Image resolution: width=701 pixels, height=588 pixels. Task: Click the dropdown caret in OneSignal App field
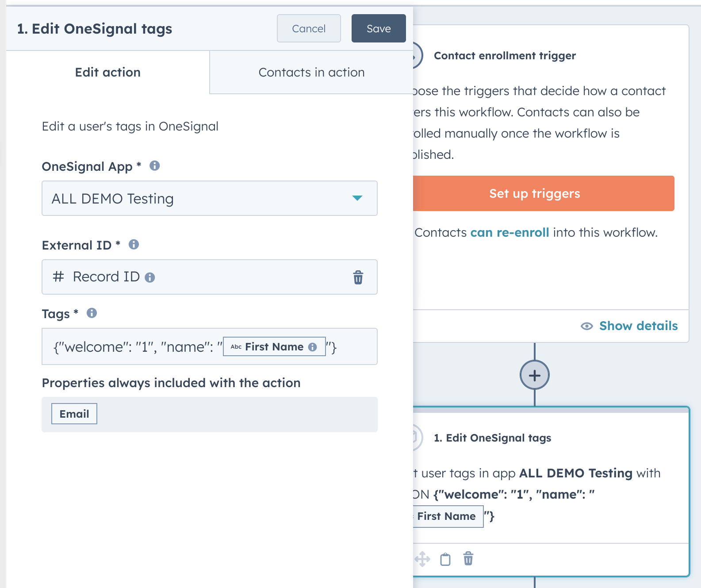pyautogui.click(x=357, y=198)
